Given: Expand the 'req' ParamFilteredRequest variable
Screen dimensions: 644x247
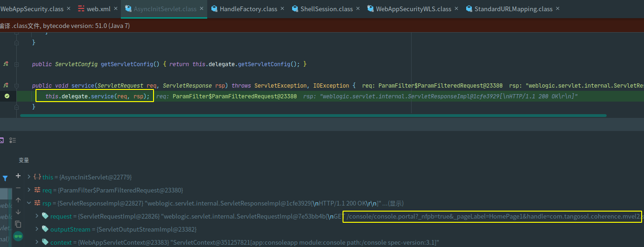Looking at the screenshot, I should coord(29,190).
